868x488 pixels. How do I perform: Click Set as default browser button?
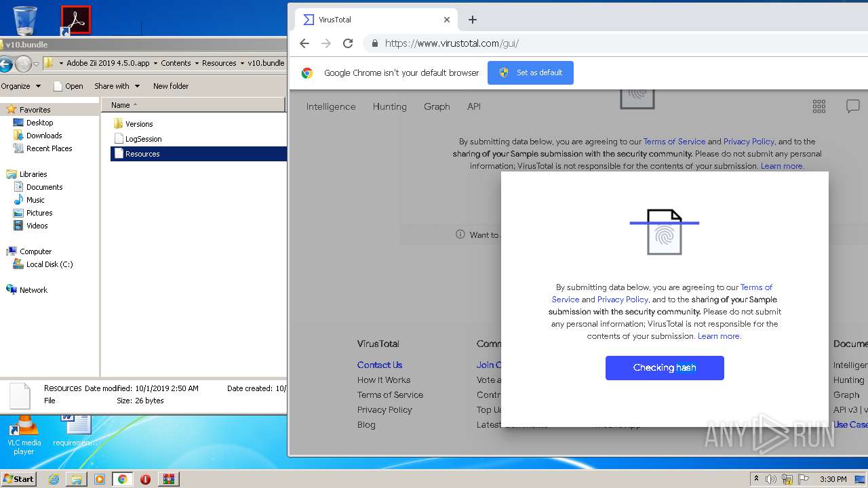click(x=530, y=73)
